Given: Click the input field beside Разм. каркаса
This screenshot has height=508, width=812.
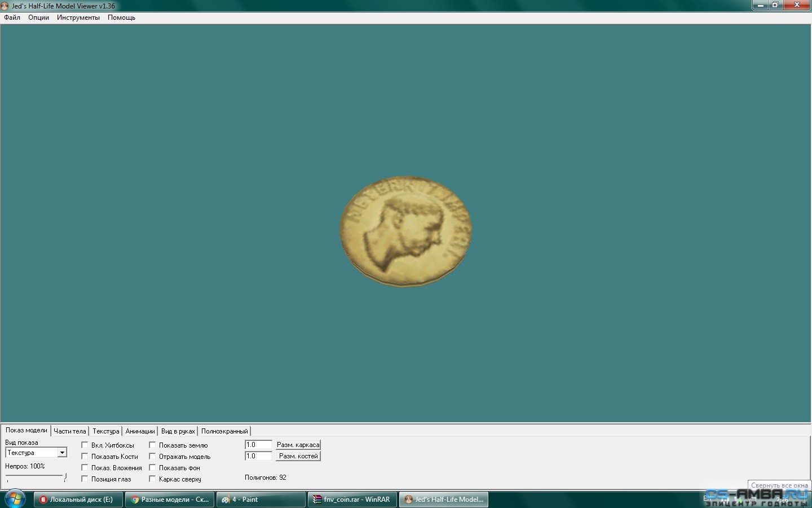Looking at the screenshot, I should [x=258, y=445].
